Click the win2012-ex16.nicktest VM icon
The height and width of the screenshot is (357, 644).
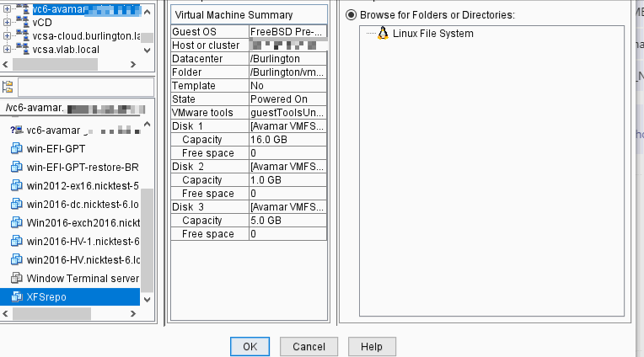coord(16,185)
